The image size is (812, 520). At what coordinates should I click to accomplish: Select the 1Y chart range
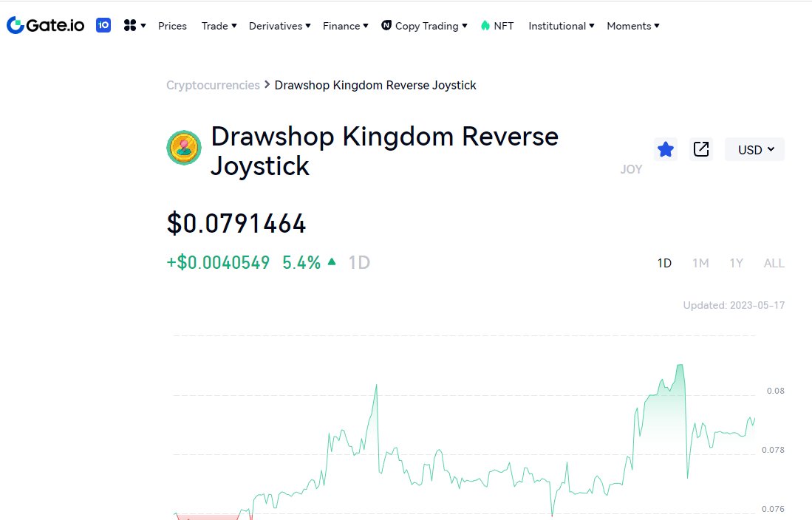tap(737, 263)
